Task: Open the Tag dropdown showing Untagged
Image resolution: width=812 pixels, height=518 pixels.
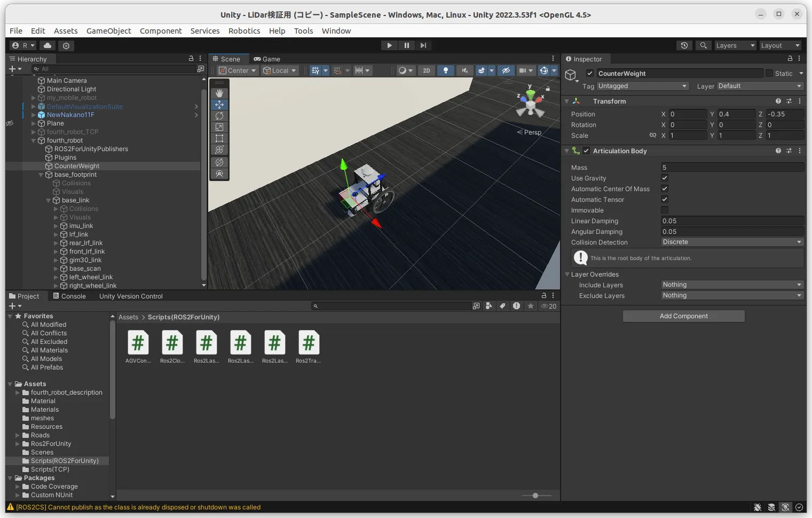Action: [x=643, y=86]
